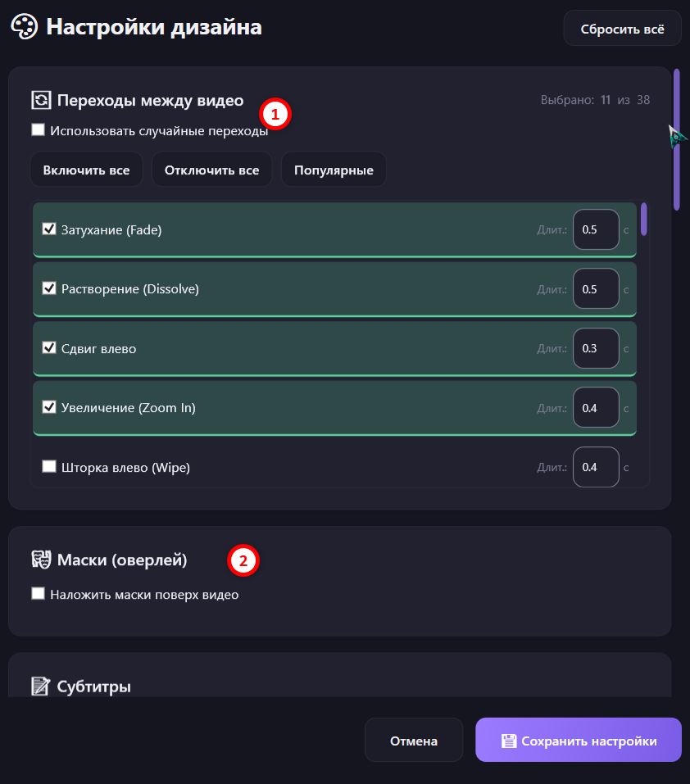
Task: Click Сбросить всё to reset settings
Action: click(622, 29)
